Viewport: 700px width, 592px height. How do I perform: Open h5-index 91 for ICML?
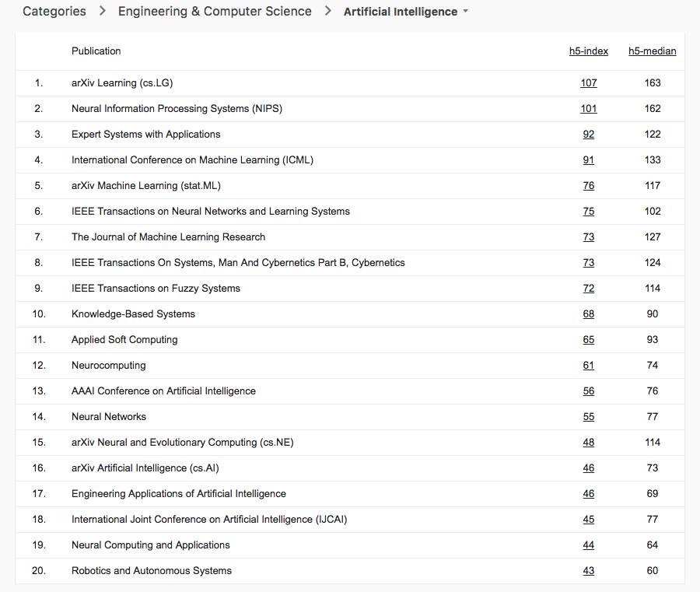pos(589,160)
